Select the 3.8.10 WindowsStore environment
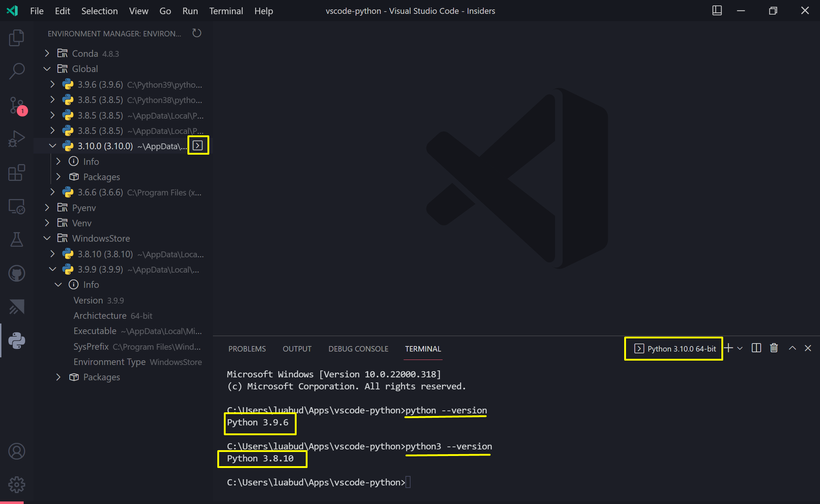 (x=123, y=254)
